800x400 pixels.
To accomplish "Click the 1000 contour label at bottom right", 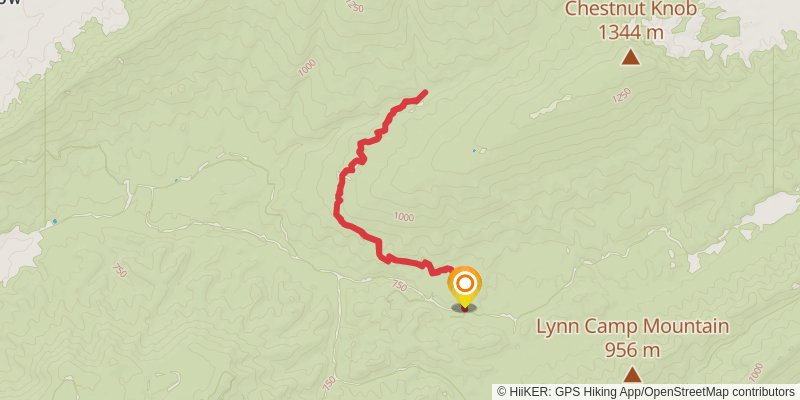I will 756,371.
